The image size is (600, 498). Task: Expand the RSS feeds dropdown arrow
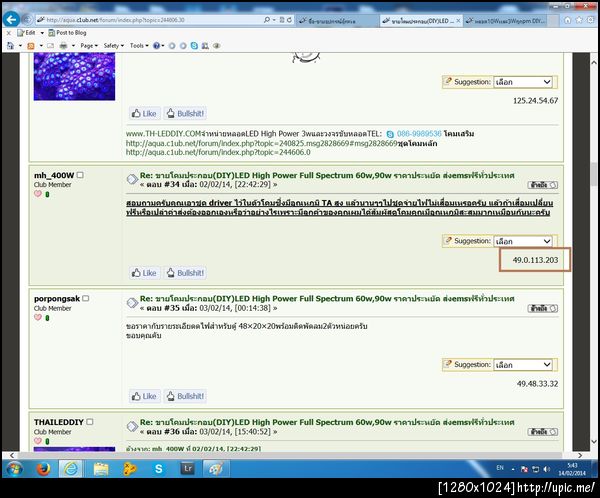coord(41,46)
